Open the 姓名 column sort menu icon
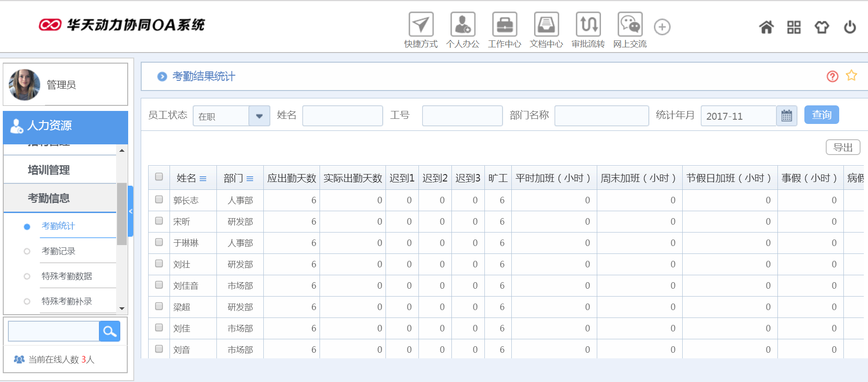The height and width of the screenshot is (382, 868). tap(203, 179)
